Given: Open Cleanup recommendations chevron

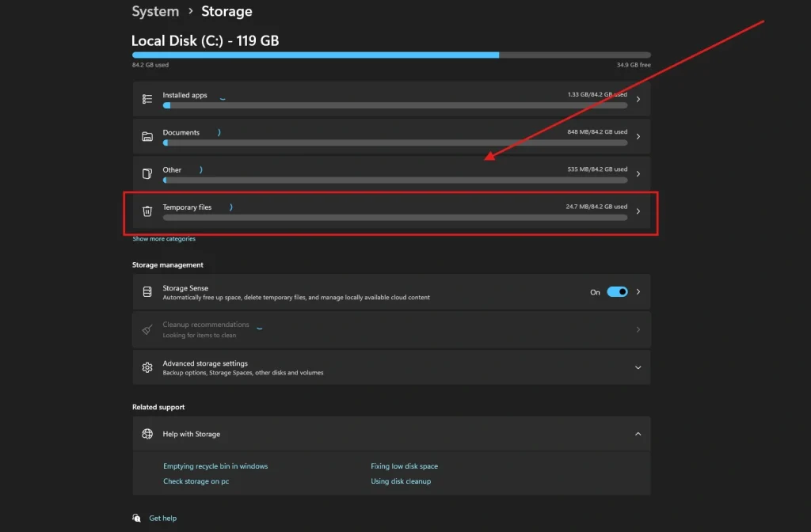Looking at the screenshot, I should pos(638,329).
